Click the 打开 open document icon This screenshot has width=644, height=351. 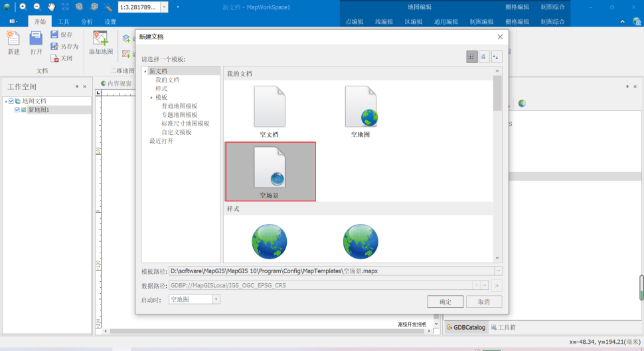click(36, 39)
